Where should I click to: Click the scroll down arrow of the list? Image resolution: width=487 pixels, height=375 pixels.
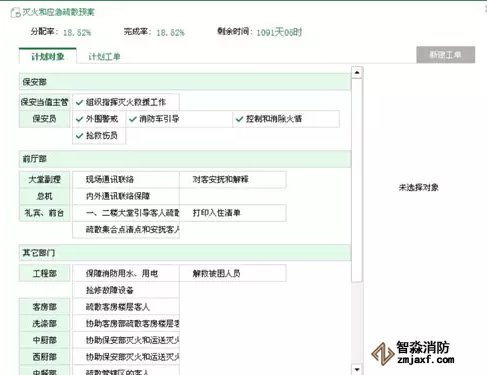coord(357,369)
